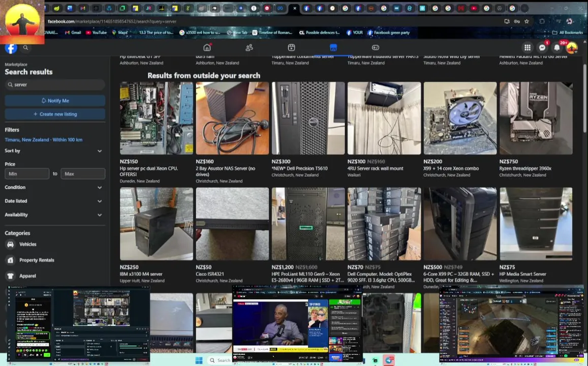Open the 'x3500 m4 how to u...' bookmark

pos(200,33)
